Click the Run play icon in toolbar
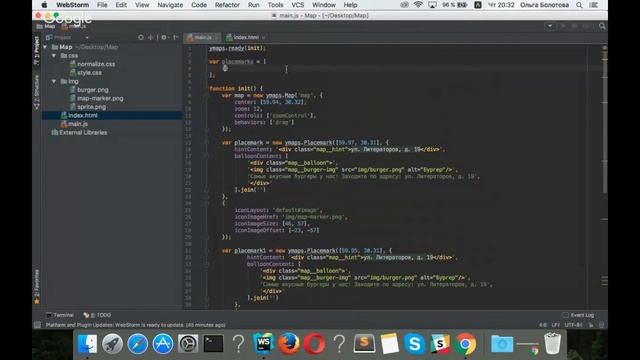This screenshot has width=640, height=360. [x=563, y=26]
